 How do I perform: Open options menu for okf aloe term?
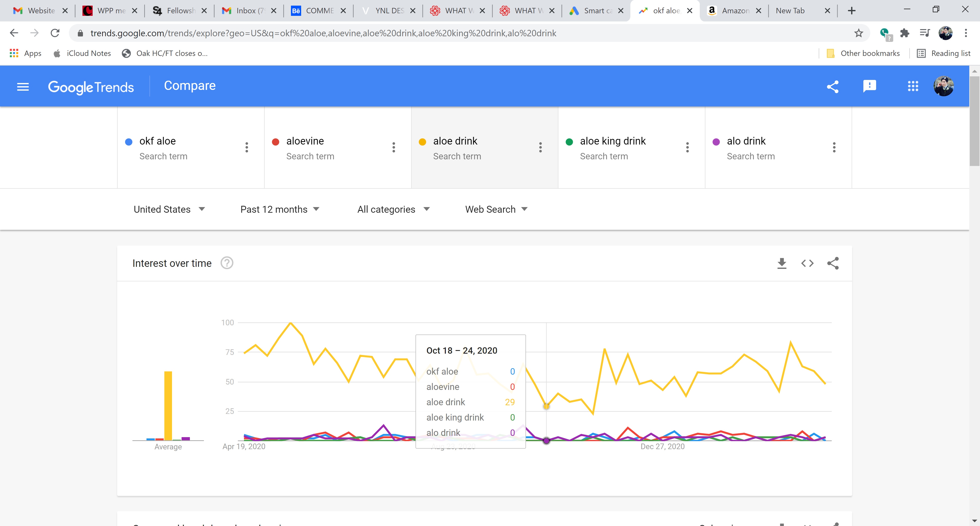247,147
